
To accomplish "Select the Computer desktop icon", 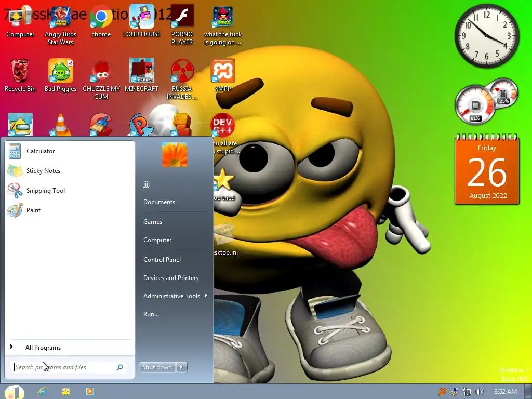I will point(20,21).
